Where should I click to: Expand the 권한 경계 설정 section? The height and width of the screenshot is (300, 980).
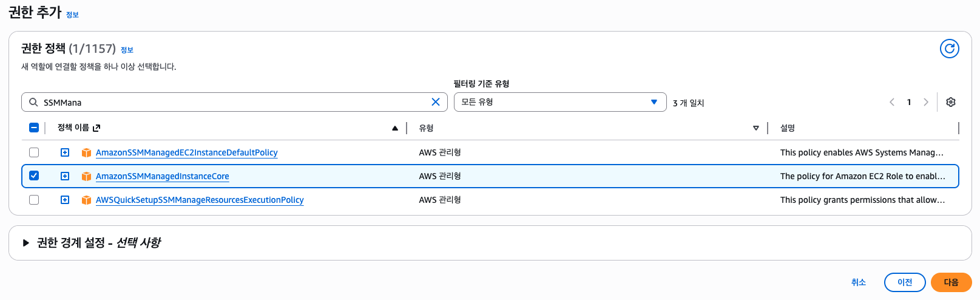coord(25,243)
